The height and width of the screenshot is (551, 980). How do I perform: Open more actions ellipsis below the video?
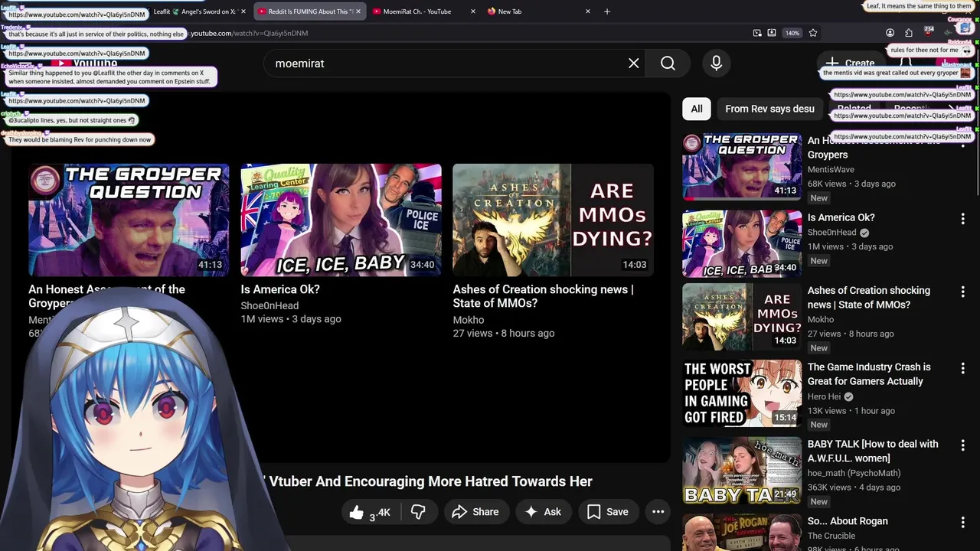tap(658, 512)
